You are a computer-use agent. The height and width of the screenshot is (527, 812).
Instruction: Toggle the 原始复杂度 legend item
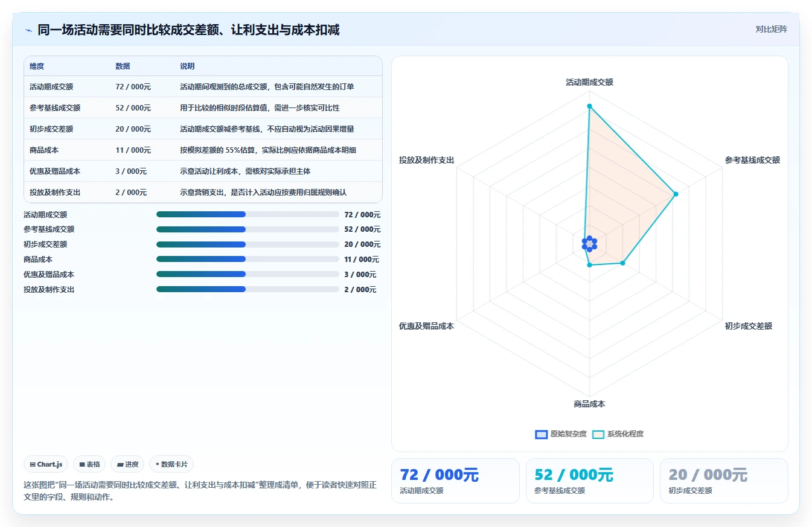[561, 434]
